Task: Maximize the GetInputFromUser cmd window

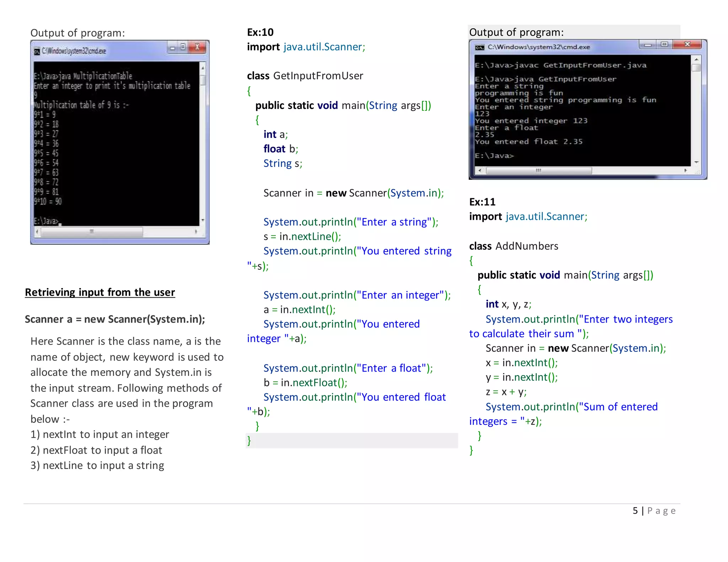Action: [664, 44]
